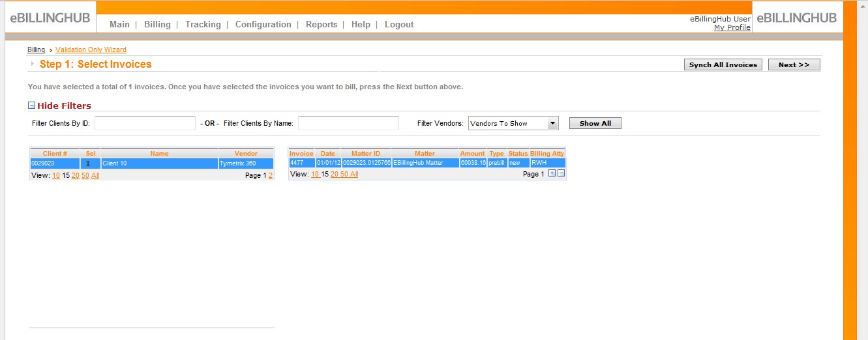Select the Client 10 name cell

[x=159, y=163]
